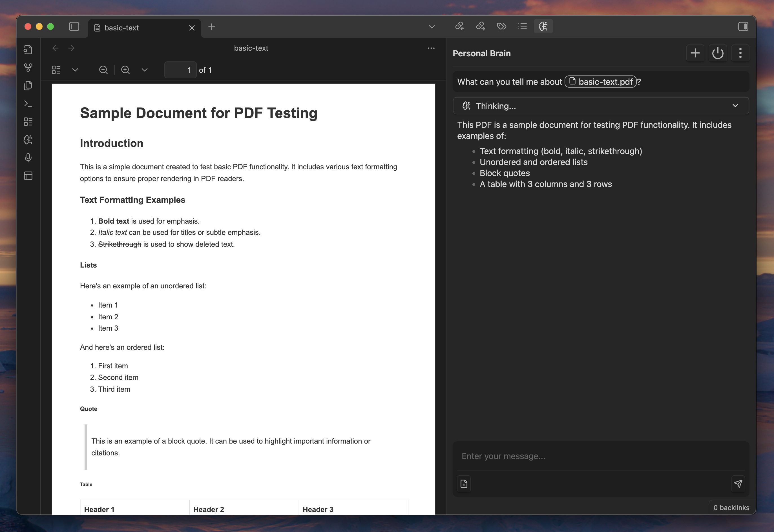Start a new chat with the plus button
The width and height of the screenshot is (774, 532).
695,53
